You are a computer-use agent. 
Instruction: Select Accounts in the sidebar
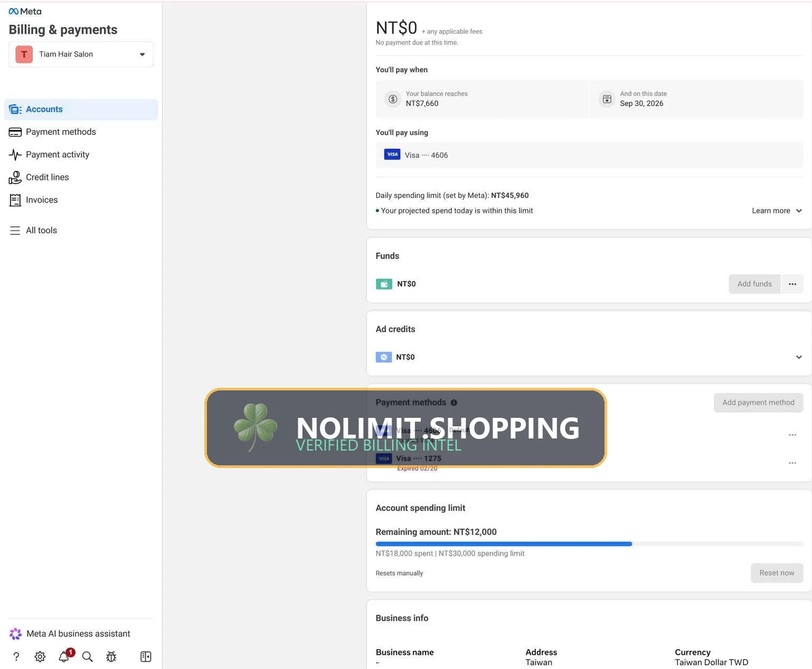[x=81, y=109]
